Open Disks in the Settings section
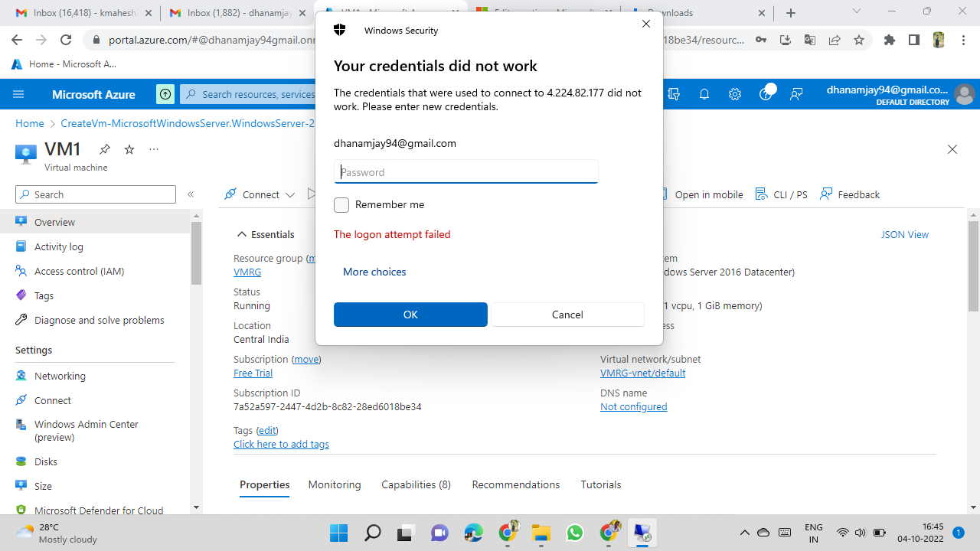The width and height of the screenshot is (980, 551). pyautogui.click(x=44, y=461)
